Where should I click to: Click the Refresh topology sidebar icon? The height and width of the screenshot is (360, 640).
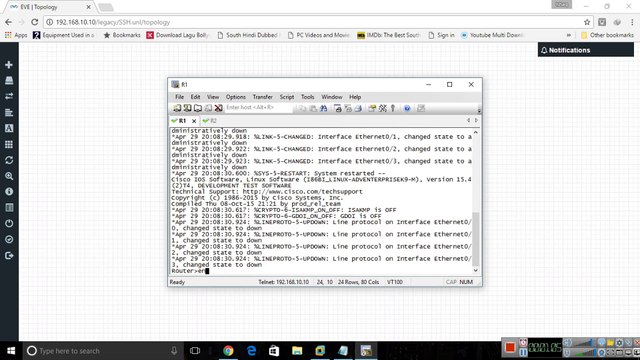point(9,160)
